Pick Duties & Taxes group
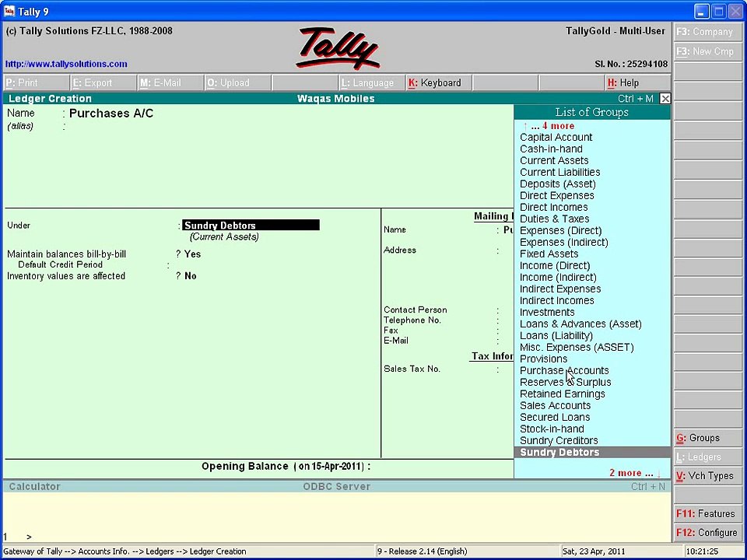 click(x=555, y=219)
